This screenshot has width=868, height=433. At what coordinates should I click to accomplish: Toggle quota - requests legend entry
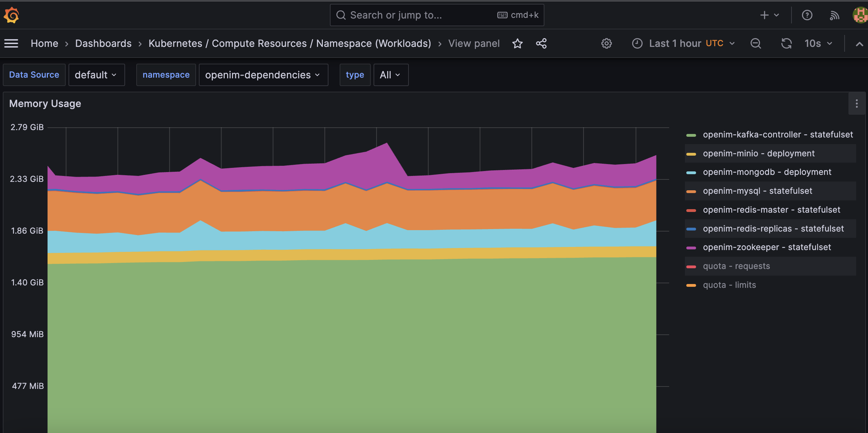[x=736, y=266]
